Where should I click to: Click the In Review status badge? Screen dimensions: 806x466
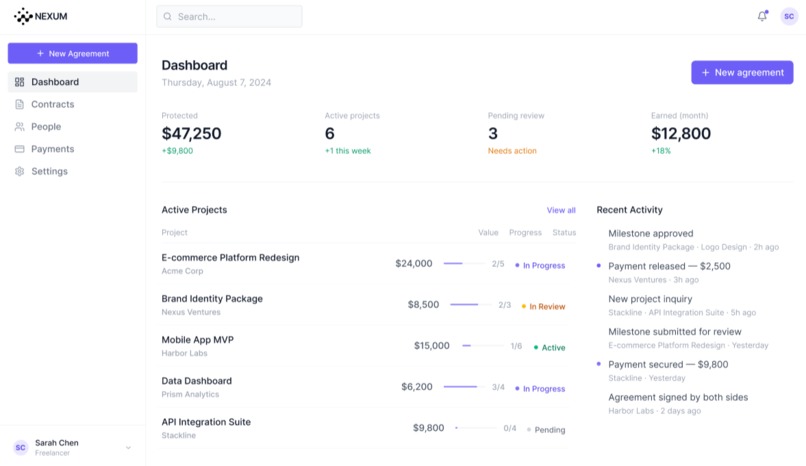tap(543, 307)
